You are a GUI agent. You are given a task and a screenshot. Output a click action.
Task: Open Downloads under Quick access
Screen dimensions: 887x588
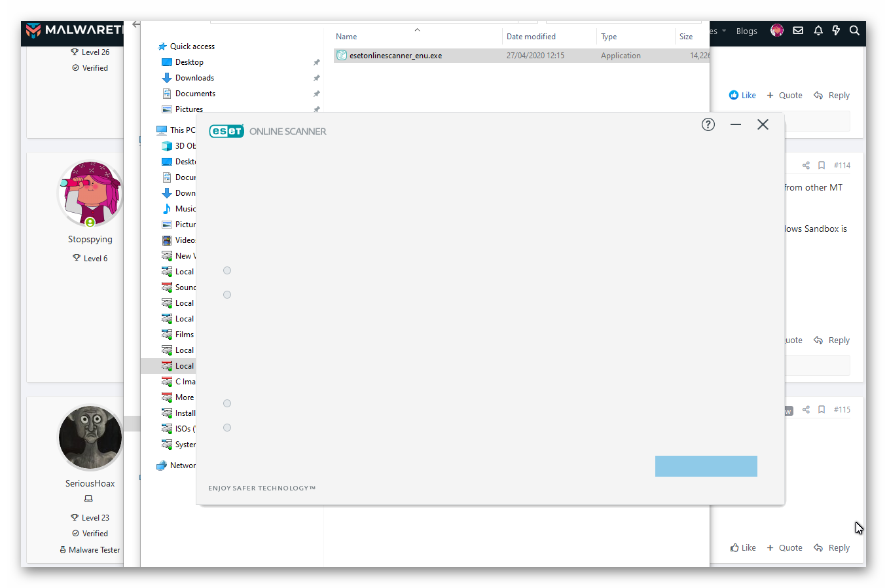pyautogui.click(x=188, y=78)
